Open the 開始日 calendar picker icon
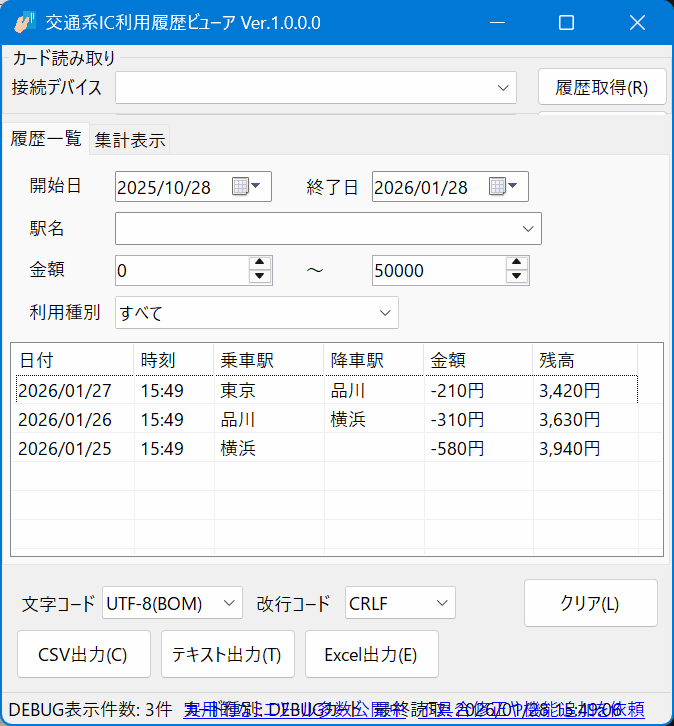This screenshot has height=726, width=674. tap(246, 187)
